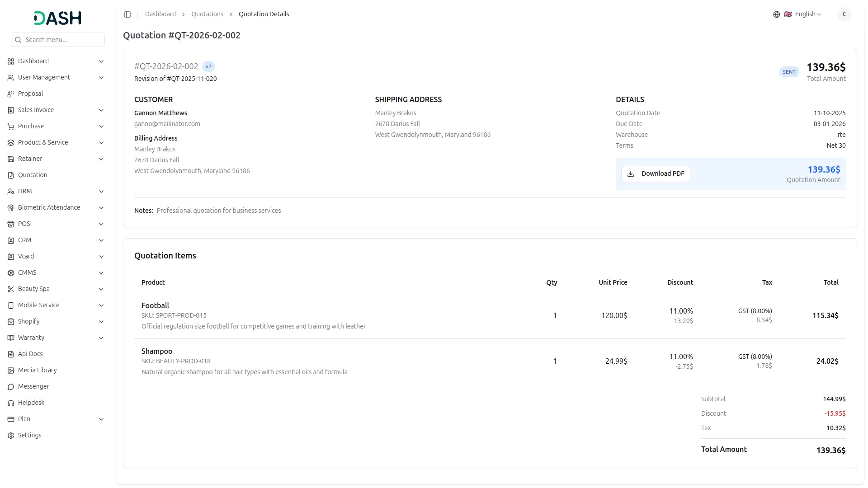This screenshot has width=868, height=488.
Task: Expand the HRM menu chevron
Action: point(101,192)
